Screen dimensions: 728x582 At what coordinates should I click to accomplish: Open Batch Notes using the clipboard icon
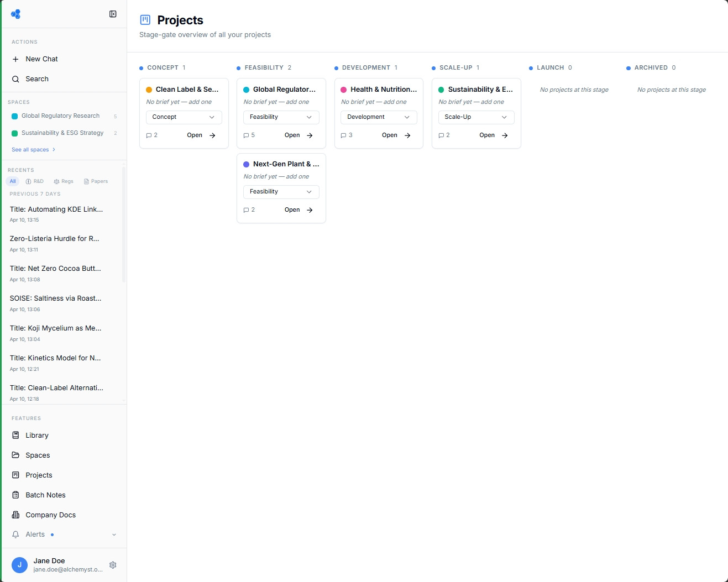15,495
